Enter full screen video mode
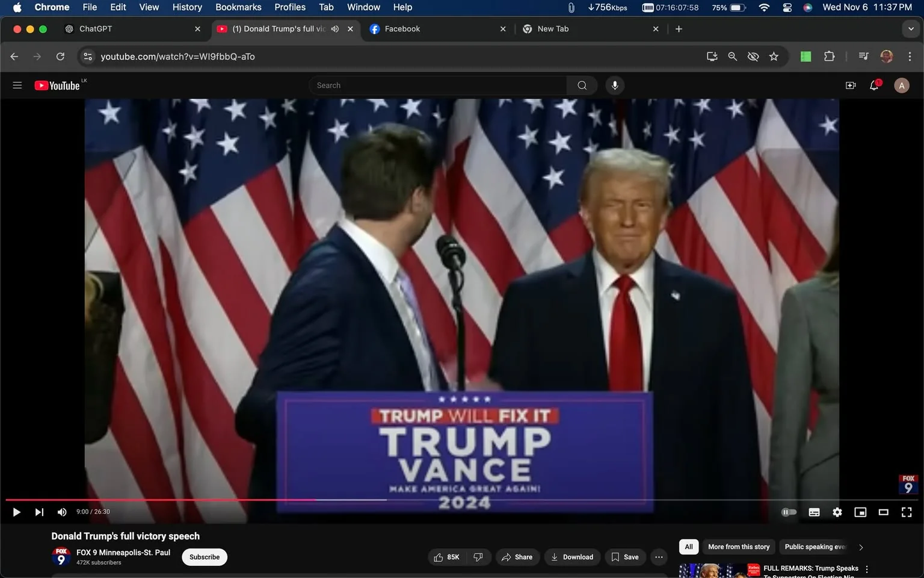 tap(907, 512)
